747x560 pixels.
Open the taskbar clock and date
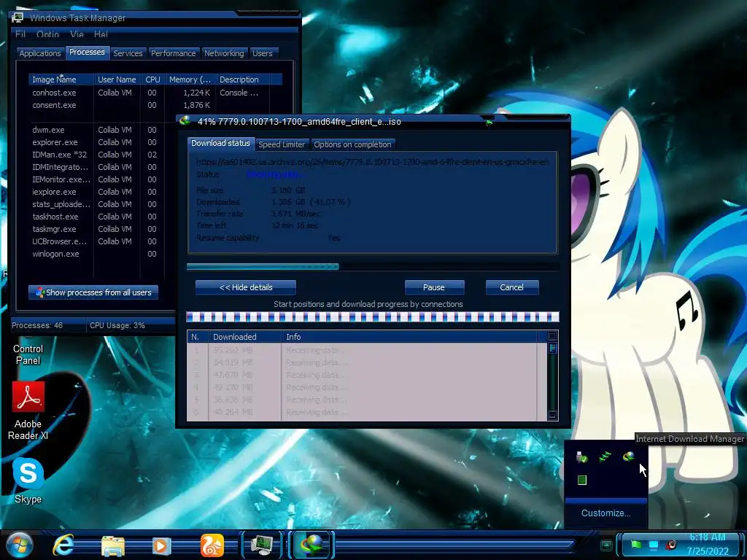point(708,544)
